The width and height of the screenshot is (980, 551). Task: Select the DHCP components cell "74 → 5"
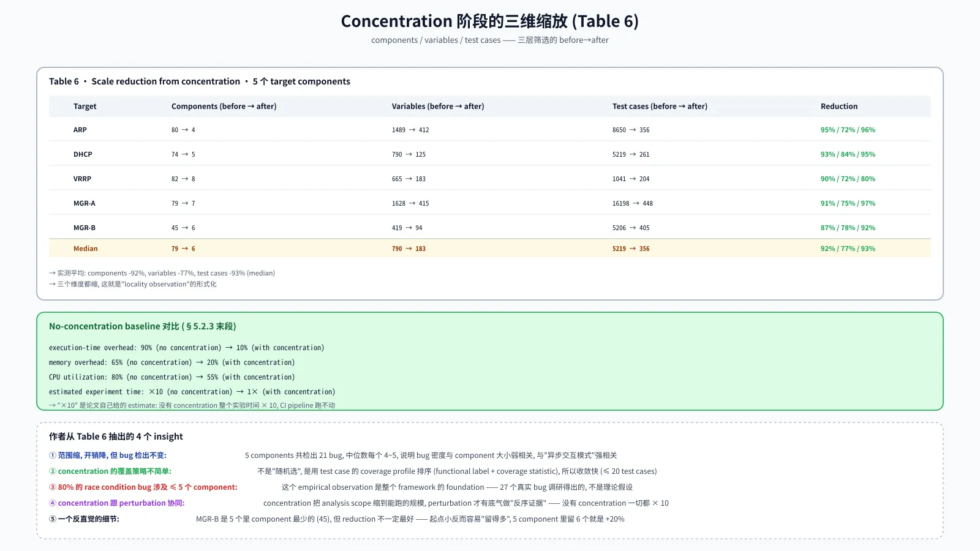coord(183,154)
